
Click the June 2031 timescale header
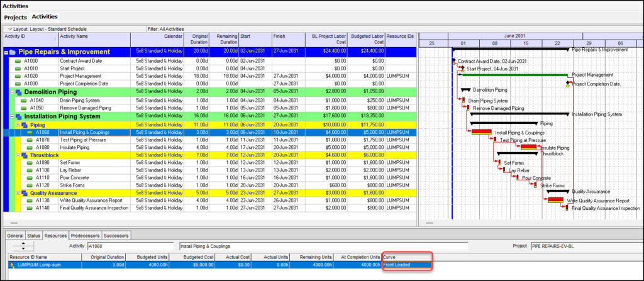516,36
